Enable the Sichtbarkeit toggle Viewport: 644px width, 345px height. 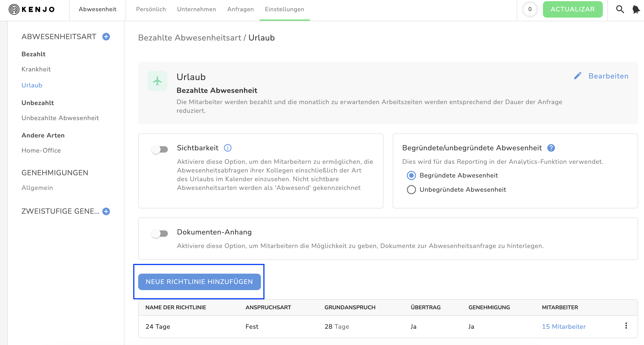pos(160,150)
